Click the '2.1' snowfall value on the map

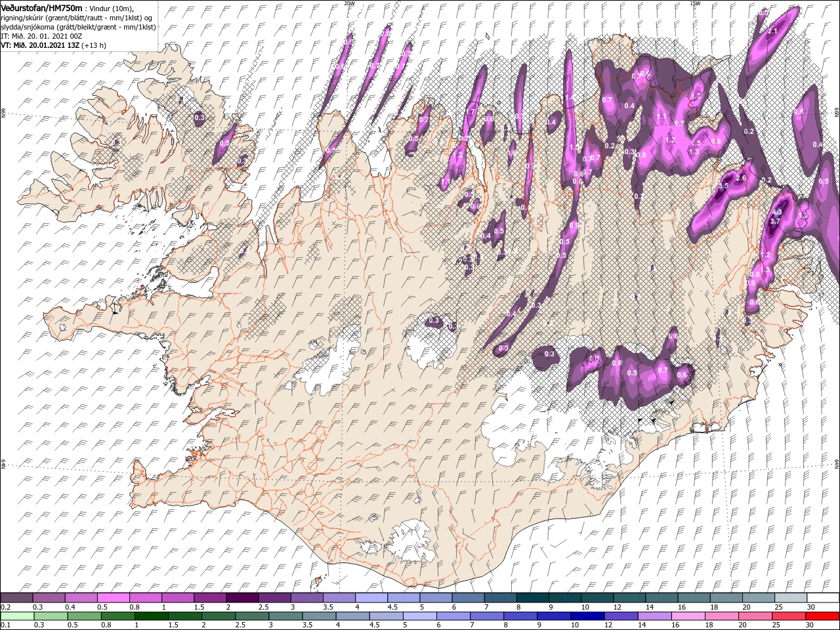point(772,31)
